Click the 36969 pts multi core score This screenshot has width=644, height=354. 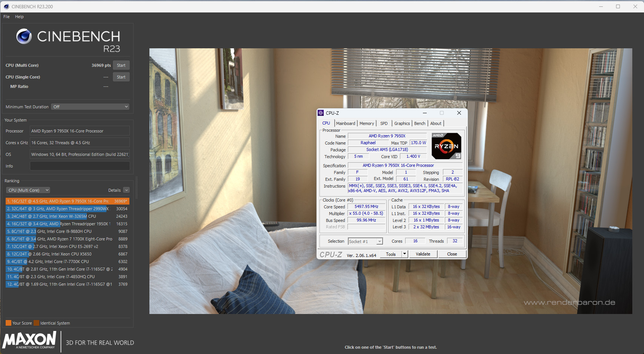click(x=101, y=65)
